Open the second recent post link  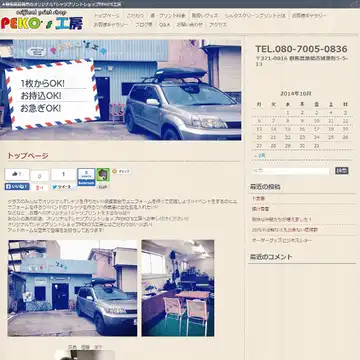point(260,209)
